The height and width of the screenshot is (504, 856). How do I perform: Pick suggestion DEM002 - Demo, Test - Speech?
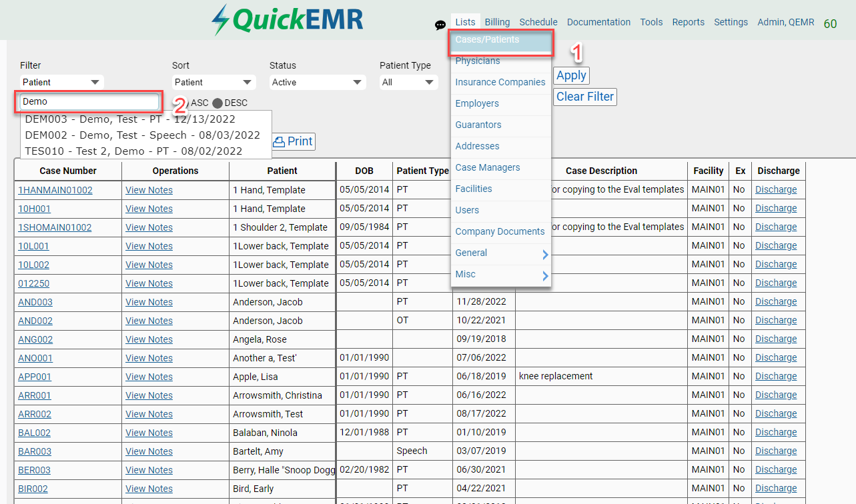click(146, 135)
